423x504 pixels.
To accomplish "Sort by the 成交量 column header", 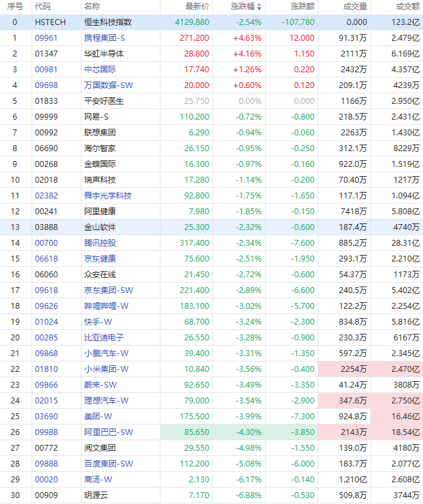I will coord(355,7).
